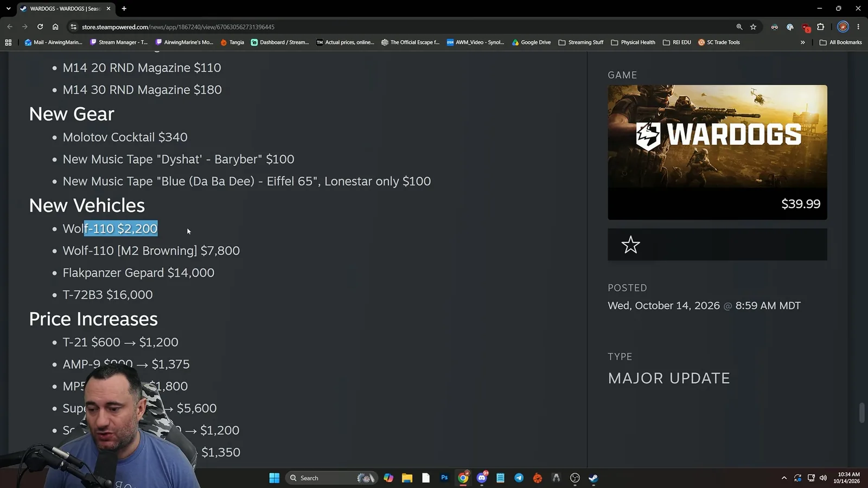Show hidden system tray icons
Image resolution: width=868 pixels, height=488 pixels.
point(784,478)
